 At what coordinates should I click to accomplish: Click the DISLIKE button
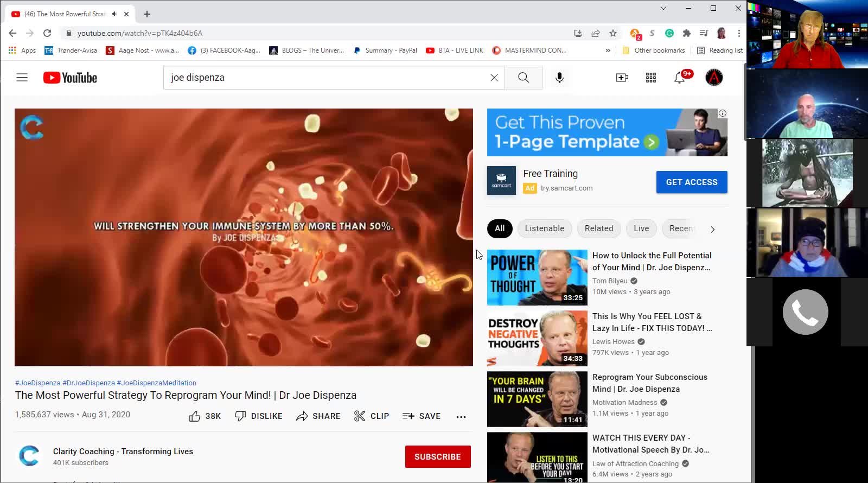(x=258, y=416)
